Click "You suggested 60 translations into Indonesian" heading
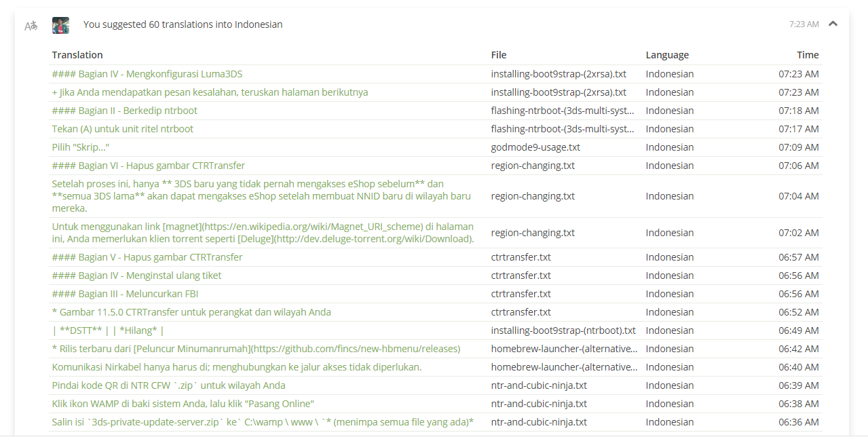868x437 pixels. [183, 24]
